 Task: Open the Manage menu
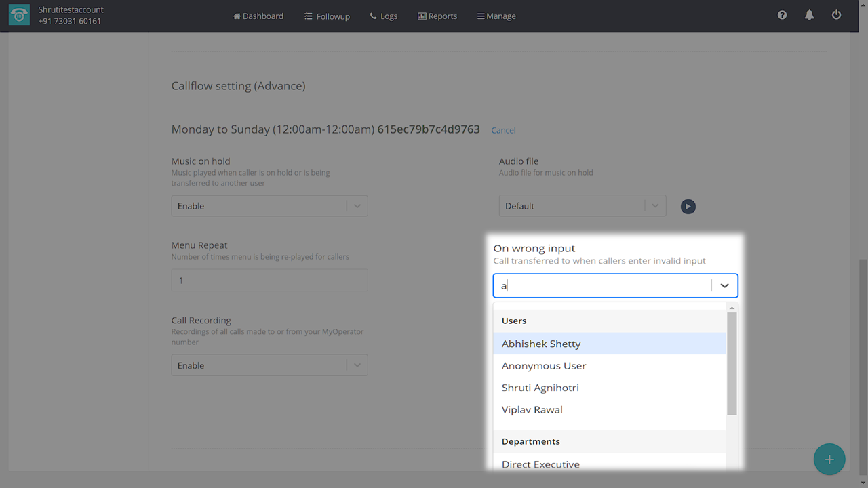click(496, 16)
